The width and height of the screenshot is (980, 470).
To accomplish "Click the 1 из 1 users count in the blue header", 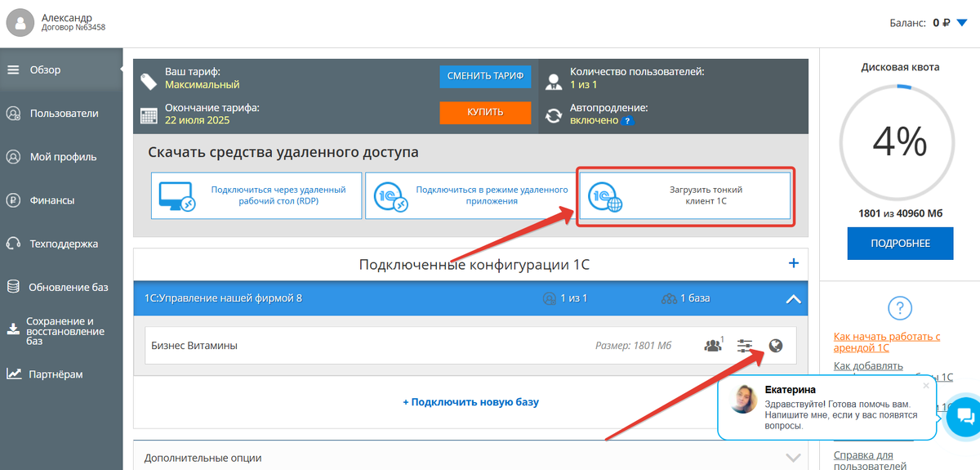I will [x=565, y=298].
